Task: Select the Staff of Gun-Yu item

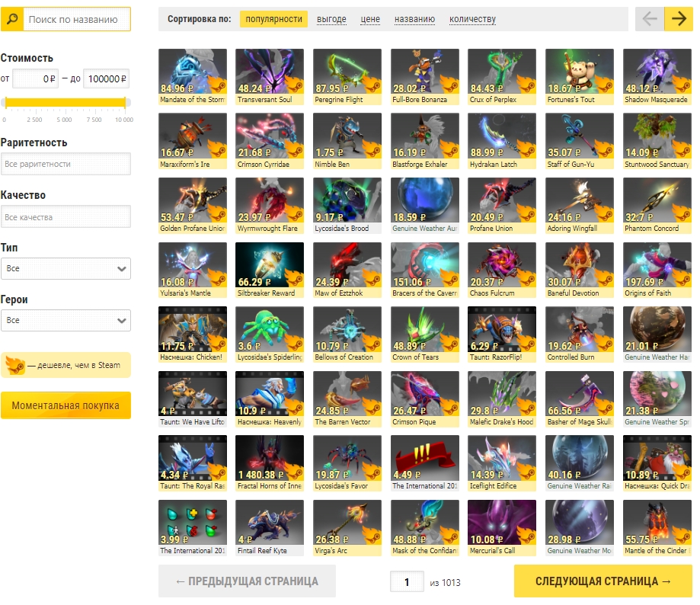Action: click(x=580, y=141)
